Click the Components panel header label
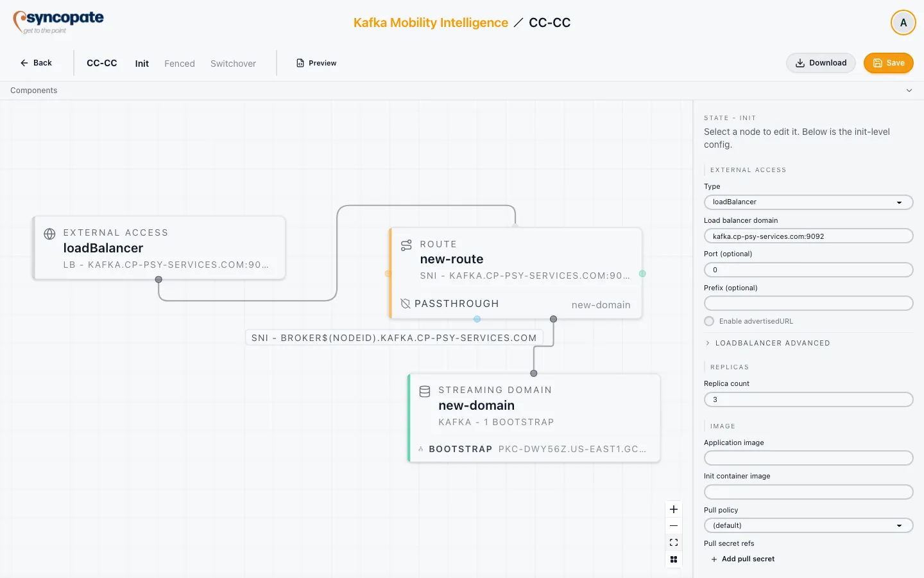924x578 pixels. point(34,91)
